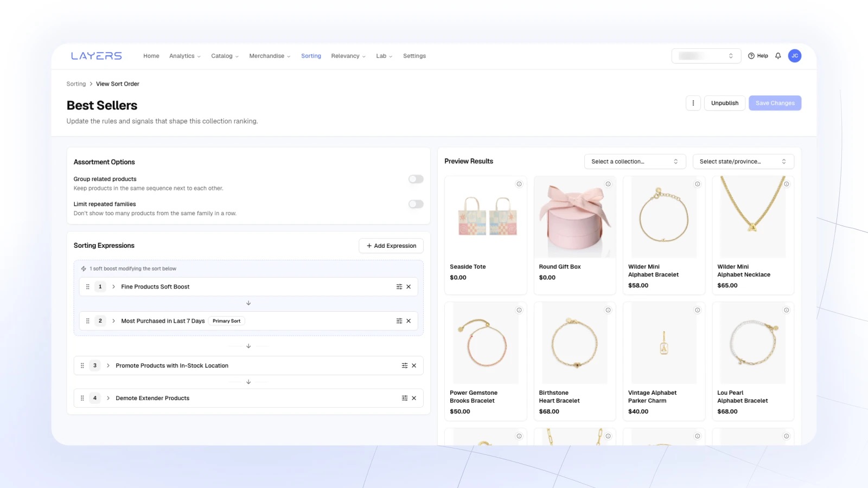868x488 pixels.
Task: Open settings for Promote Products with In-Stock Location
Action: [x=405, y=365]
